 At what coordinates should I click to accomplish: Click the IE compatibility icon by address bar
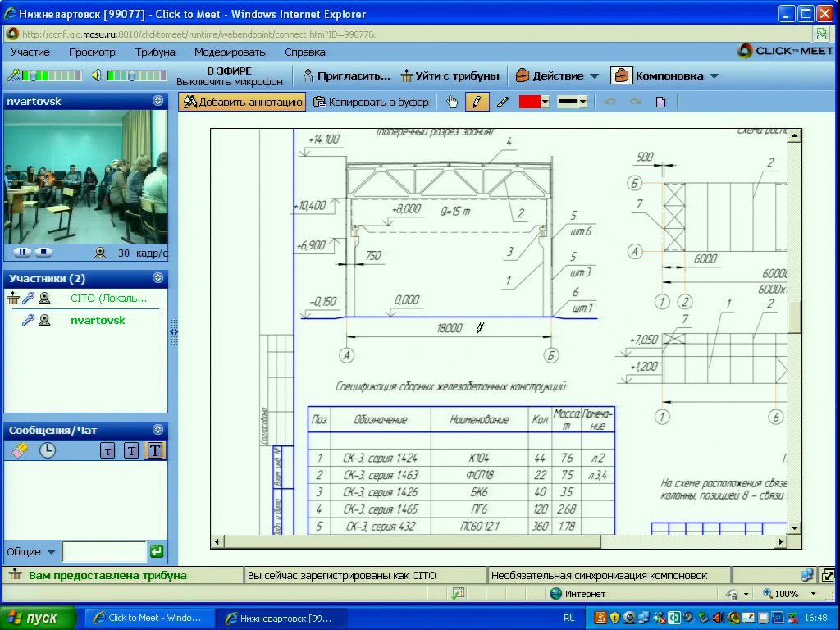821,34
